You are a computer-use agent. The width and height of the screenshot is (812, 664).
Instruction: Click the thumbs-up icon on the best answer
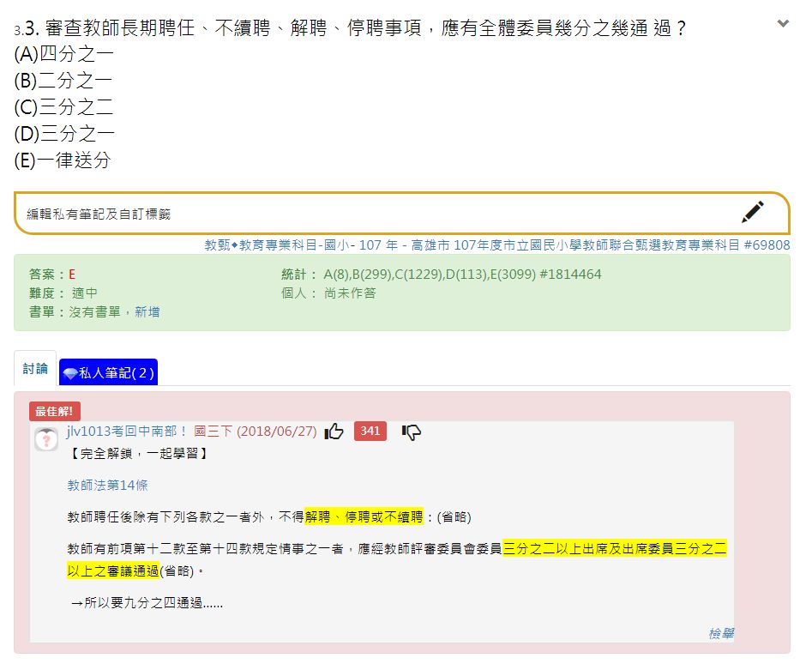coord(334,432)
